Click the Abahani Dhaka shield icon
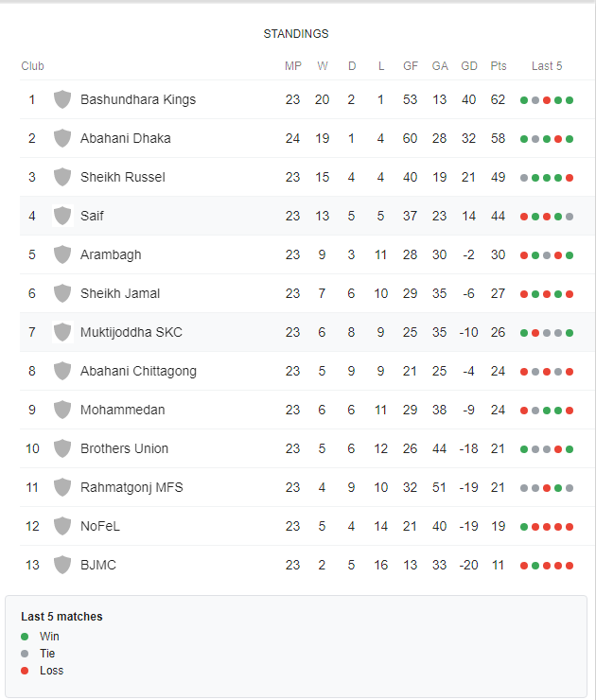This screenshot has width=596, height=700. tap(62, 138)
